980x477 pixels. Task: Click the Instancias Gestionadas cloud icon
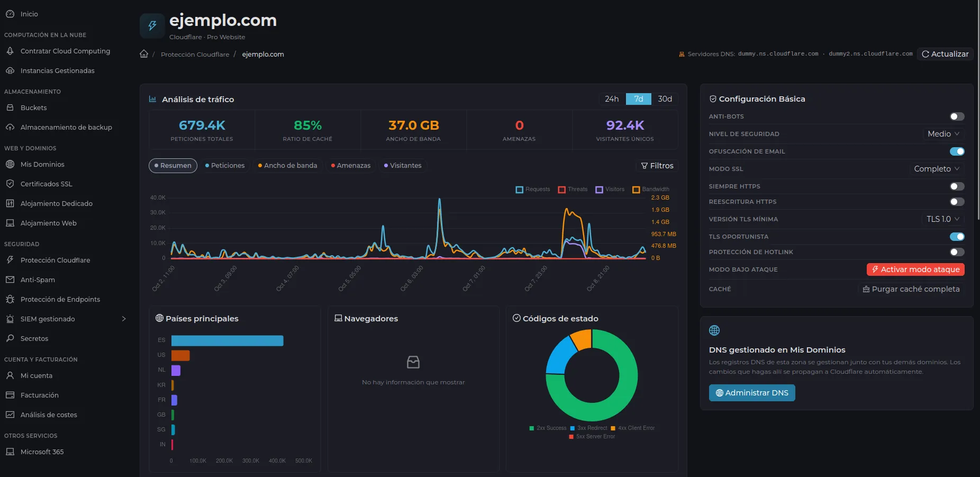(10, 71)
